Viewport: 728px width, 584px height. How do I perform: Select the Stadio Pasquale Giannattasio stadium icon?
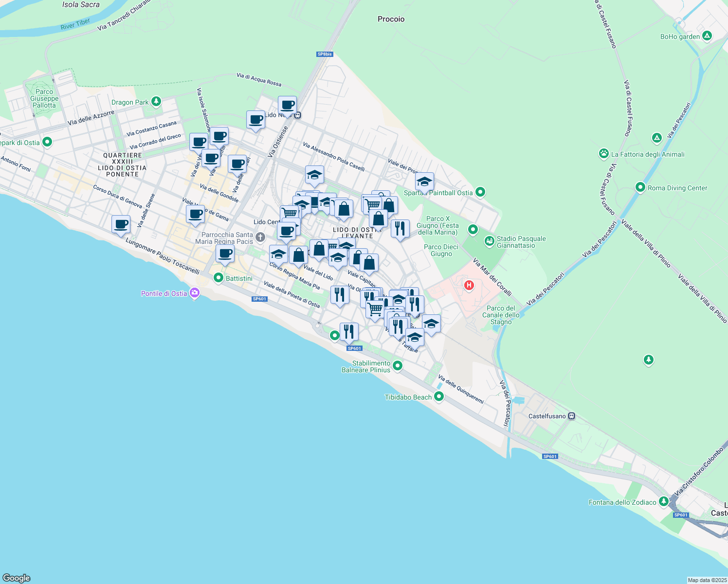pyautogui.click(x=489, y=241)
